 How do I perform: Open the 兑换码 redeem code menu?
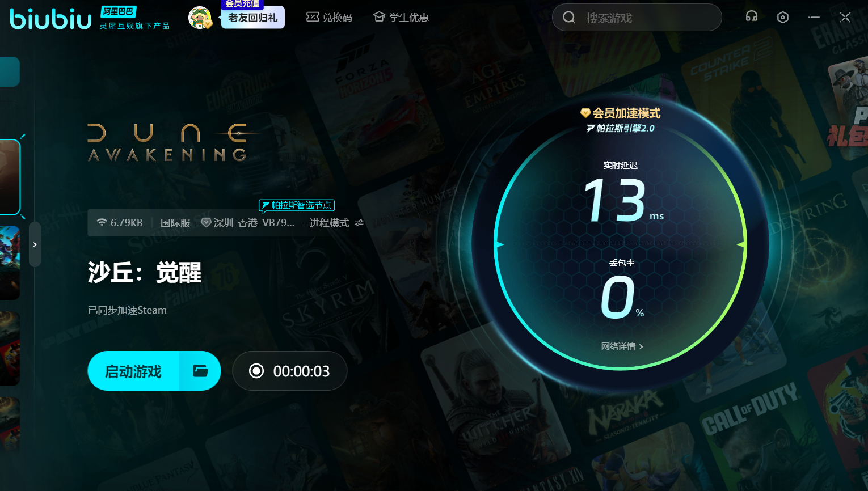pos(330,18)
